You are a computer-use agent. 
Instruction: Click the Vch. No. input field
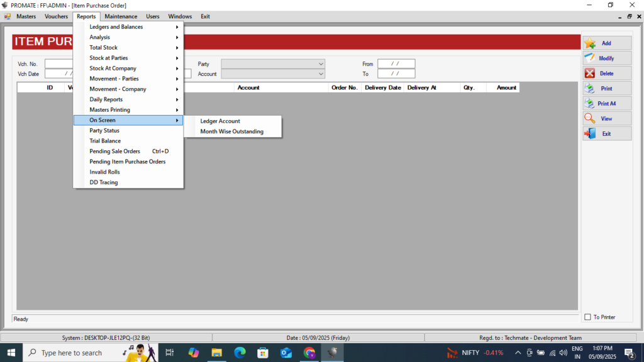click(x=59, y=63)
